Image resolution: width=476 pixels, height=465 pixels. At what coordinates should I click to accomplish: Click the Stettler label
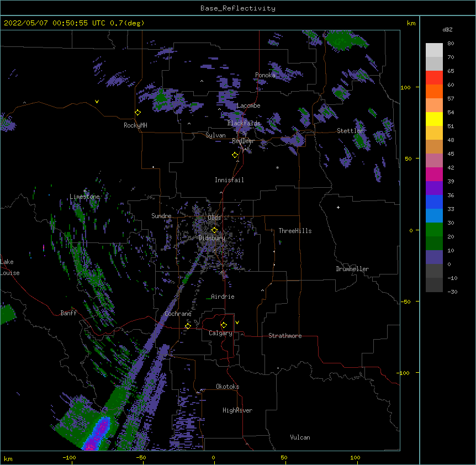[x=350, y=131]
